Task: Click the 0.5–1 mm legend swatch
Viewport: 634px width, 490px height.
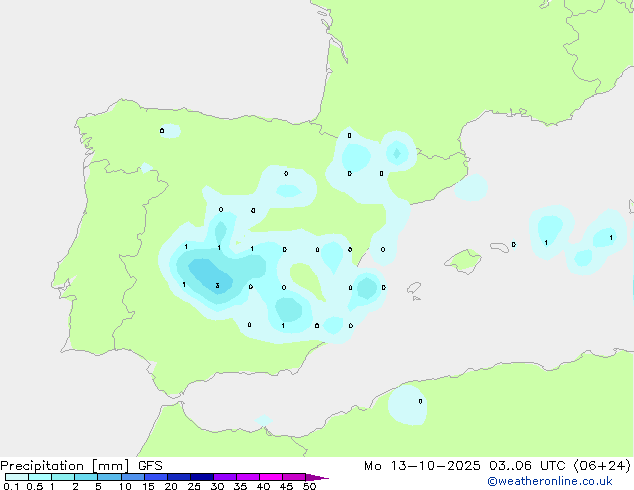Action: tap(40, 477)
